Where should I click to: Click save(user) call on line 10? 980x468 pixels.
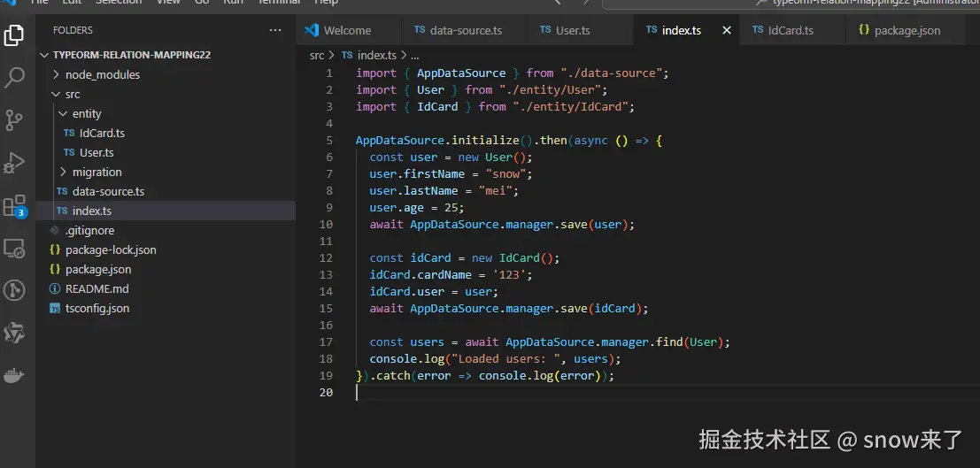[594, 225]
